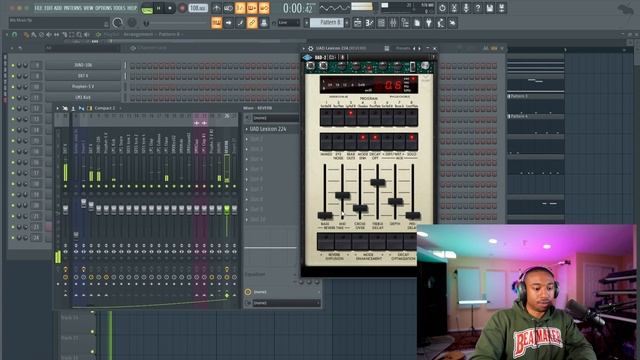Open the tempo tapper icon
The width and height of the screenshot is (640, 360).
tap(440, 23)
